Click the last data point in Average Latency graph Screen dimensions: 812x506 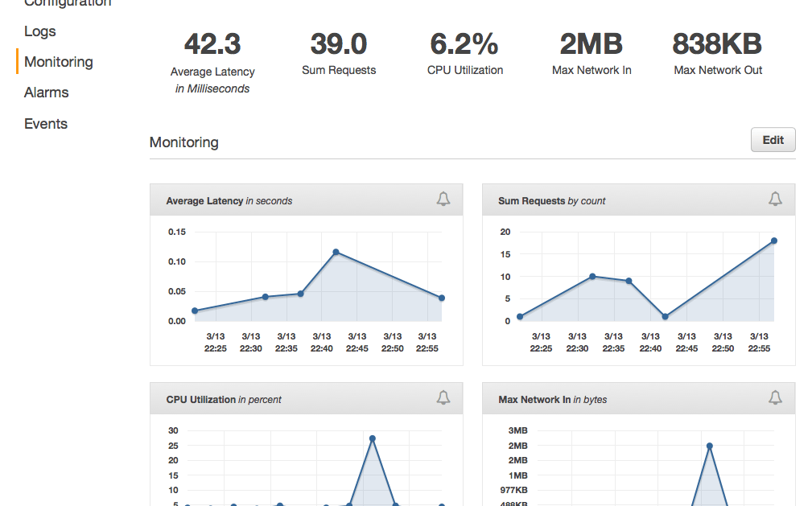(x=442, y=298)
